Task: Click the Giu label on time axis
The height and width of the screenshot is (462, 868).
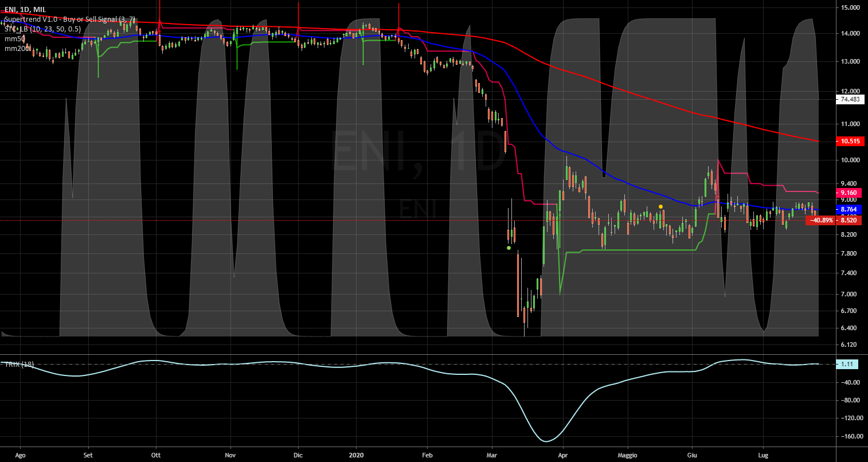Action: 691,455
